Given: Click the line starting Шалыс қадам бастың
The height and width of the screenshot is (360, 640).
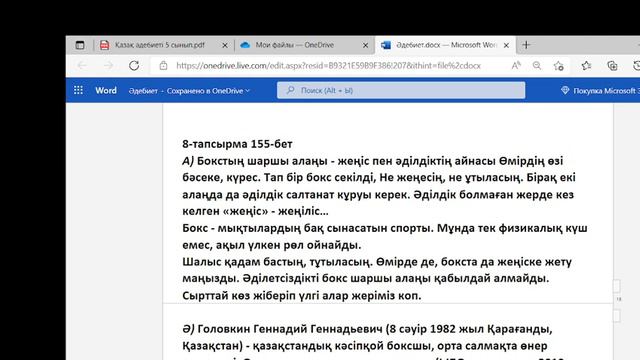Looking at the screenshot, I should coord(377,262).
